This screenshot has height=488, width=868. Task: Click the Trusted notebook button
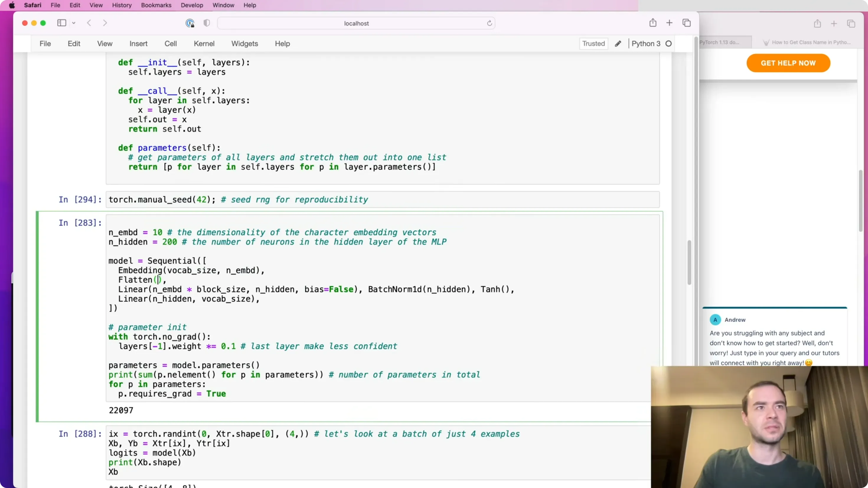point(593,43)
